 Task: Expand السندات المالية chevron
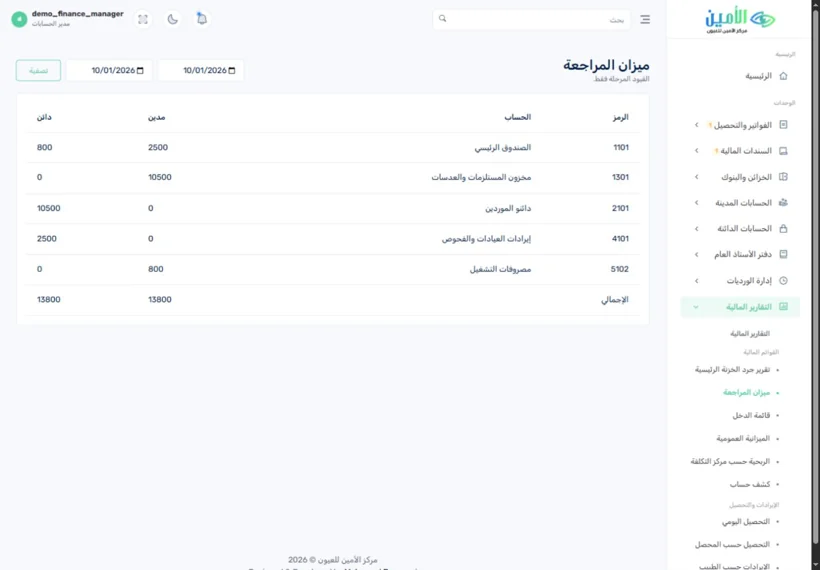click(x=696, y=151)
